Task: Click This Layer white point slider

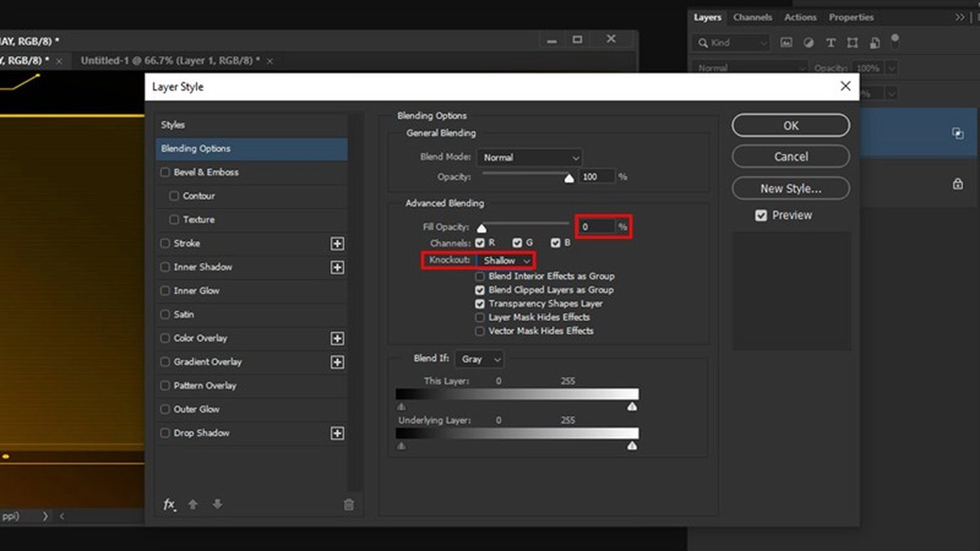Action: (x=632, y=407)
